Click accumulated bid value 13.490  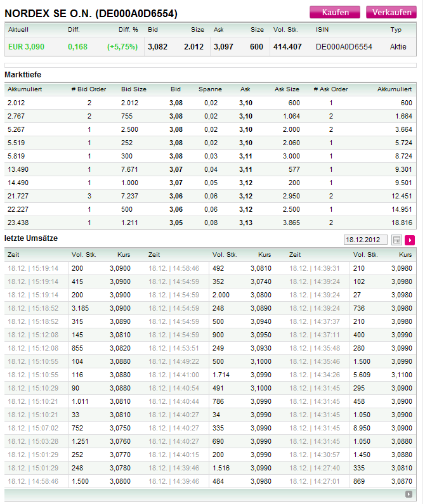pos(18,169)
